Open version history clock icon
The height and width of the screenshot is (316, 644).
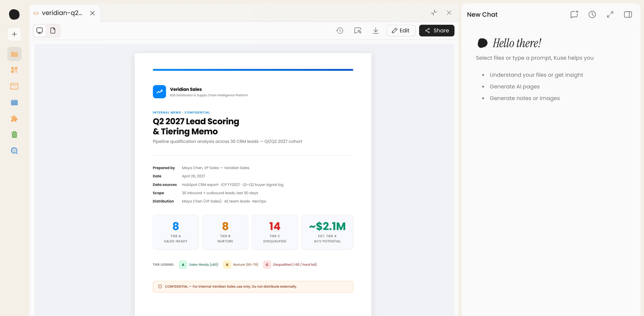tap(340, 31)
